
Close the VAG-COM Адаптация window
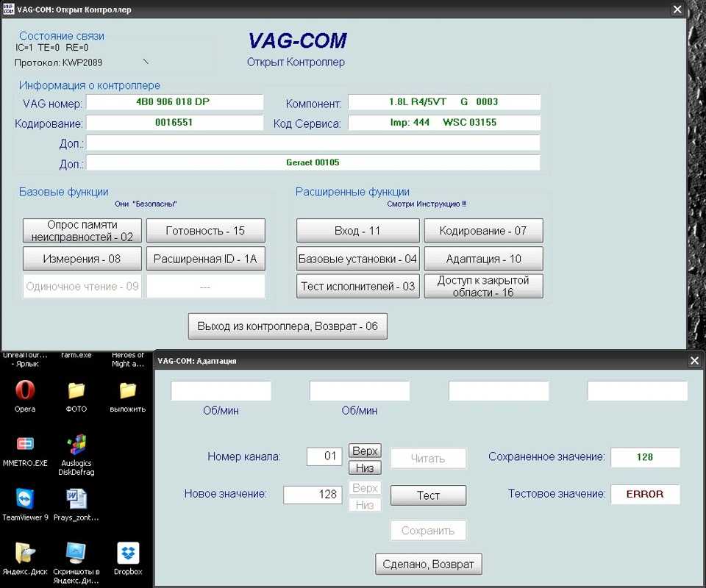pos(694,361)
